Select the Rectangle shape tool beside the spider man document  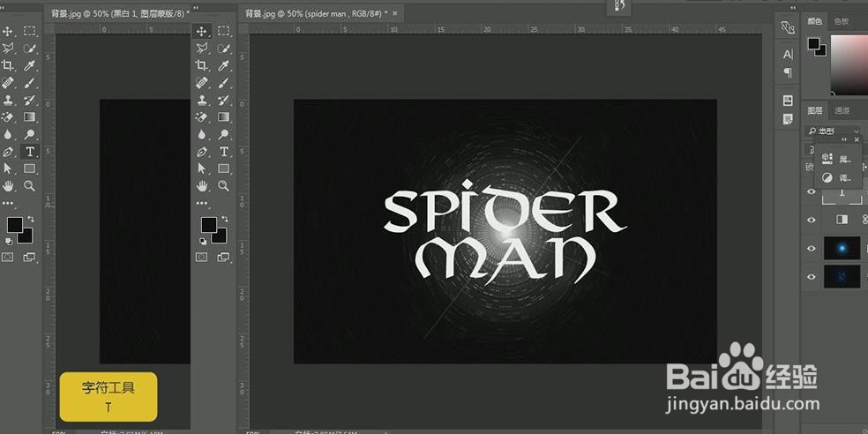[224, 168]
